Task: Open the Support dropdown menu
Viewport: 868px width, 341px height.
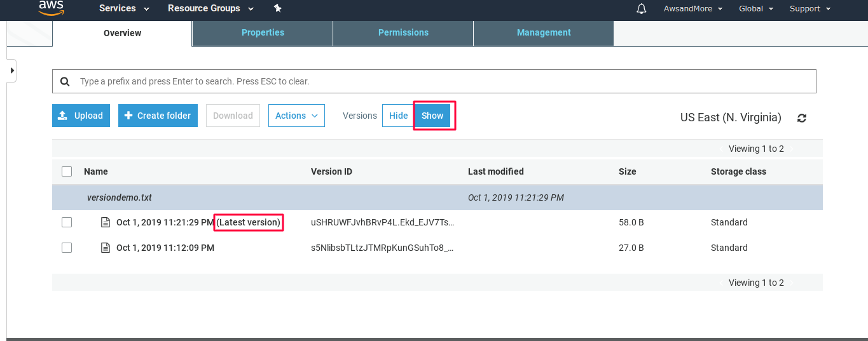Action: (809, 9)
